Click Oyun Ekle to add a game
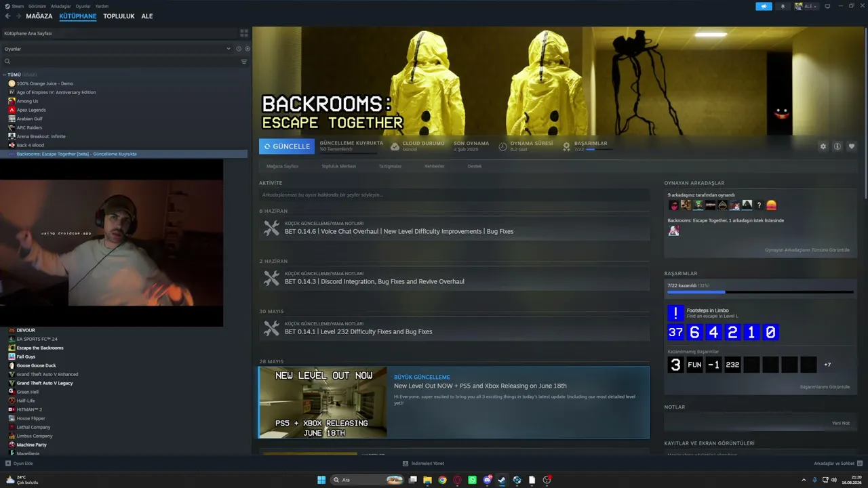This screenshot has height=488, width=868. click(x=19, y=464)
